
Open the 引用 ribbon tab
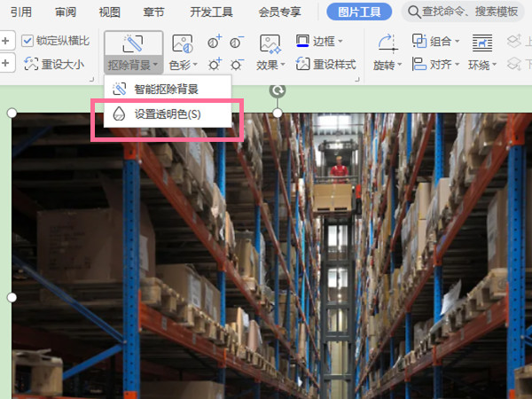pos(21,12)
